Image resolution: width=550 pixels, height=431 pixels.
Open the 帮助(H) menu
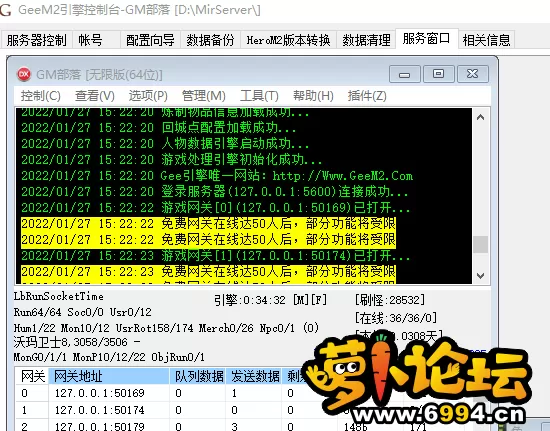point(313,96)
